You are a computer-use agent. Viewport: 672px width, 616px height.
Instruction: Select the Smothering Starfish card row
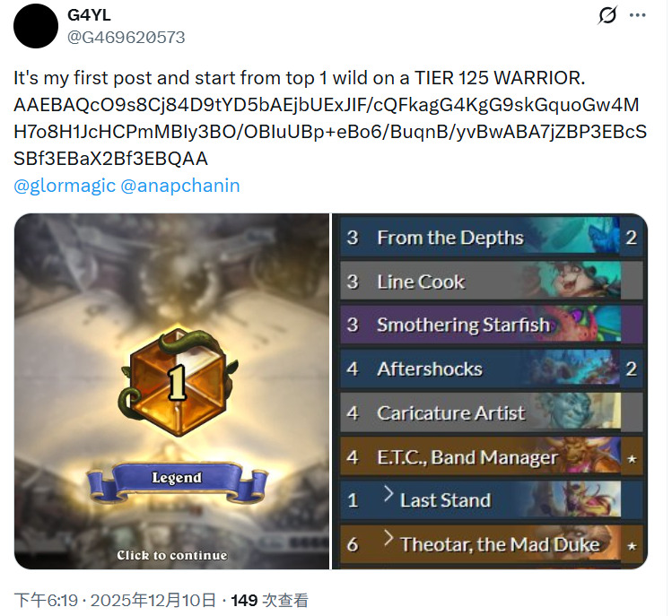[492, 325]
